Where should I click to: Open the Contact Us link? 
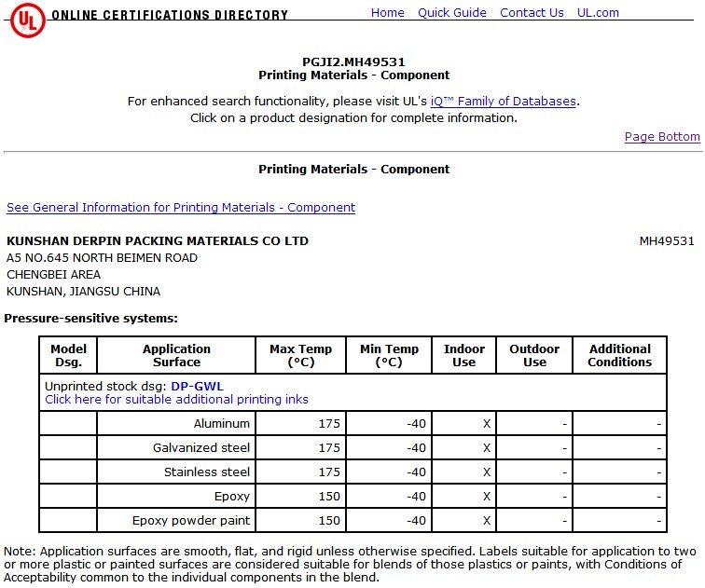[532, 12]
